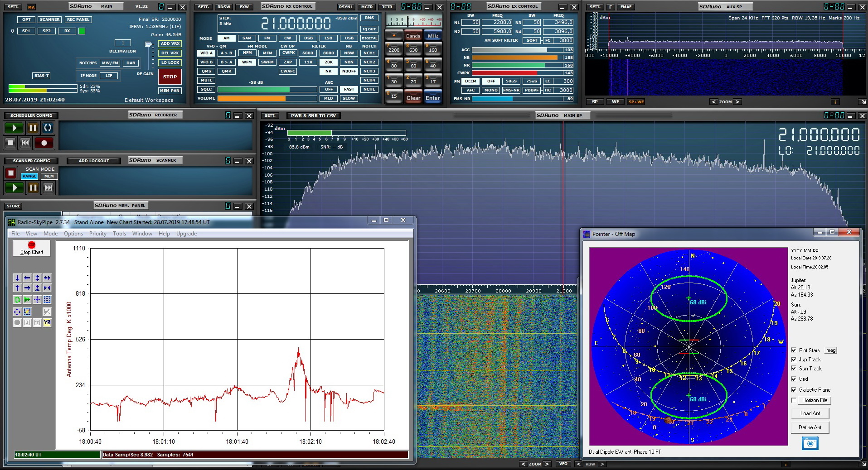Toggle loop playback in the Recorder panel
This screenshot has width=868, height=470.
(x=48, y=128)
